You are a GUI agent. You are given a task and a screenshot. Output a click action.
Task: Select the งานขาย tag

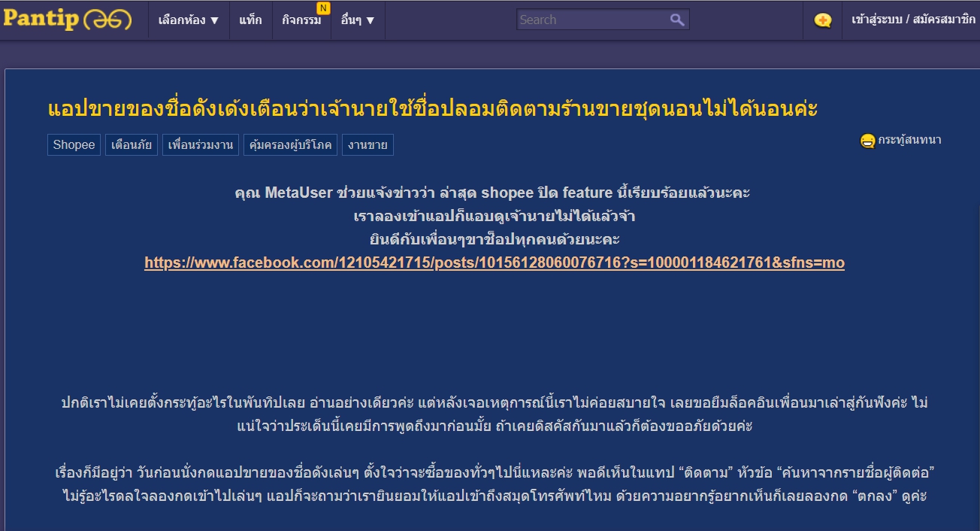[367, 145]
